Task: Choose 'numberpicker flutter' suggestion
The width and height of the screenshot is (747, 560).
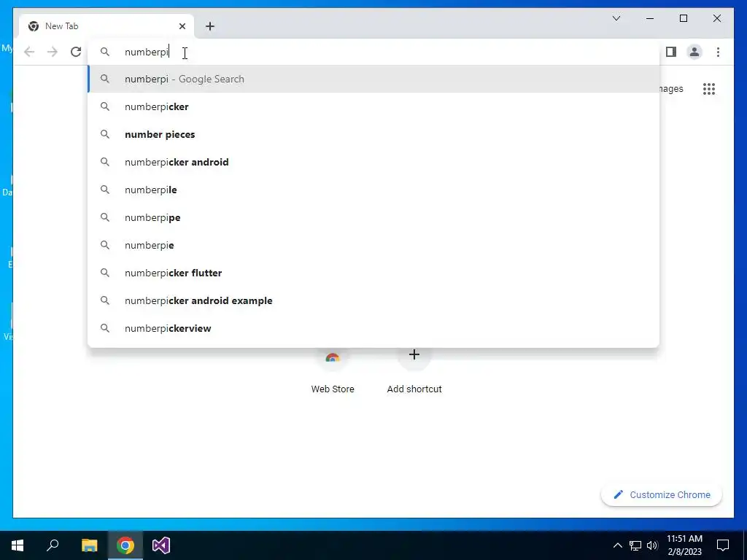Action: click(x=373, y=273)
